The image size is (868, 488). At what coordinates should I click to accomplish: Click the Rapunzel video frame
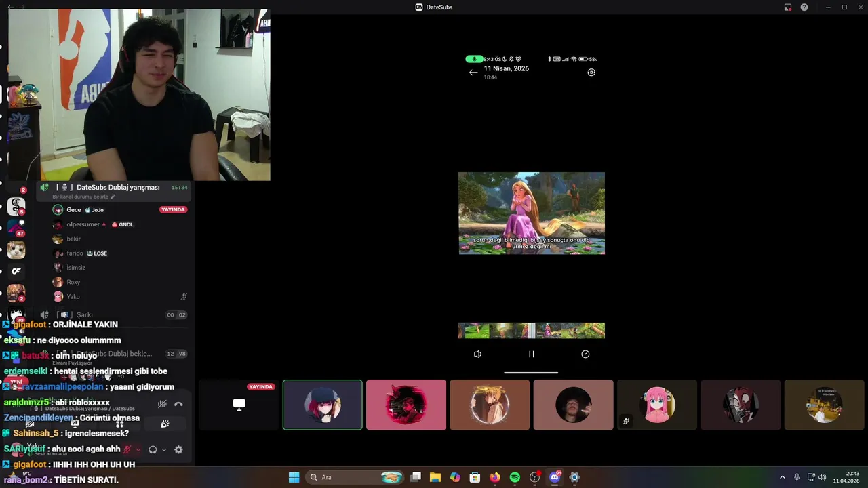[x=532, y=213]
